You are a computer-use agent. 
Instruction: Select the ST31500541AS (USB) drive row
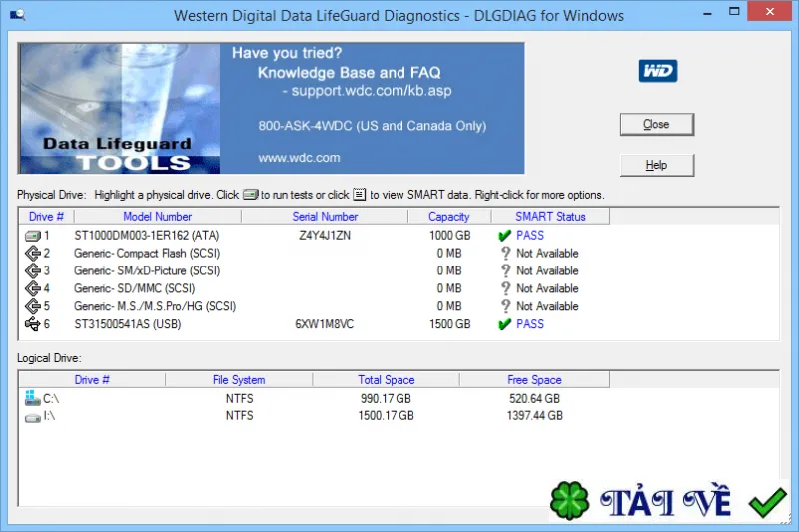[399, 324]
